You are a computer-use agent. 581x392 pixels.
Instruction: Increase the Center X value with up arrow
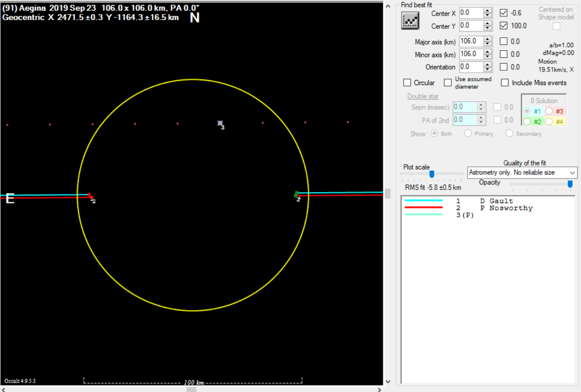[x=488, y=11]
